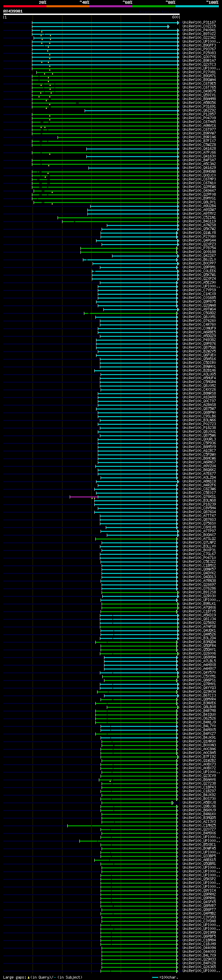Select the UniRef100_P18239 label
This screenshot has height=980, width=222.
point(199,504)
